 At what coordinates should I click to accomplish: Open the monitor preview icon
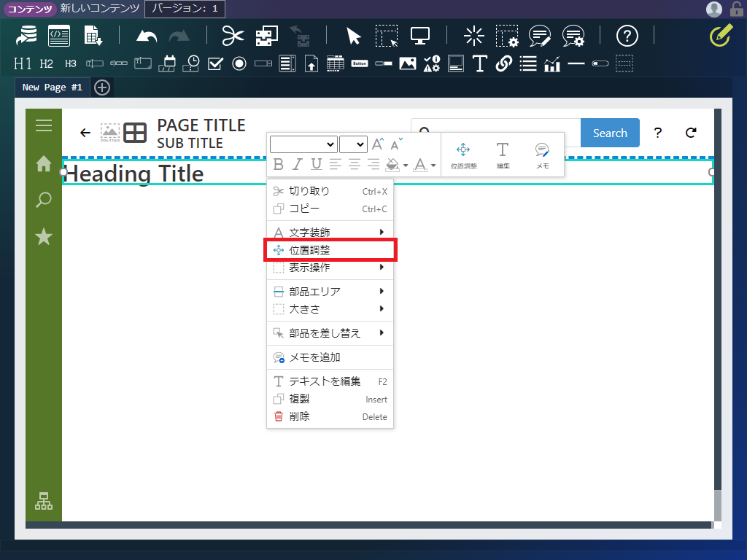point(419,36)
